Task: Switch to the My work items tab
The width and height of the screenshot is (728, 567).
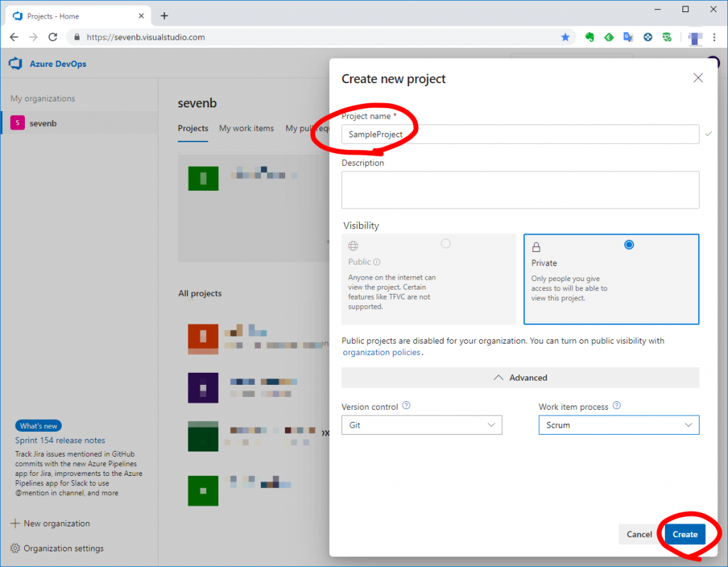Action: point(247,128)
